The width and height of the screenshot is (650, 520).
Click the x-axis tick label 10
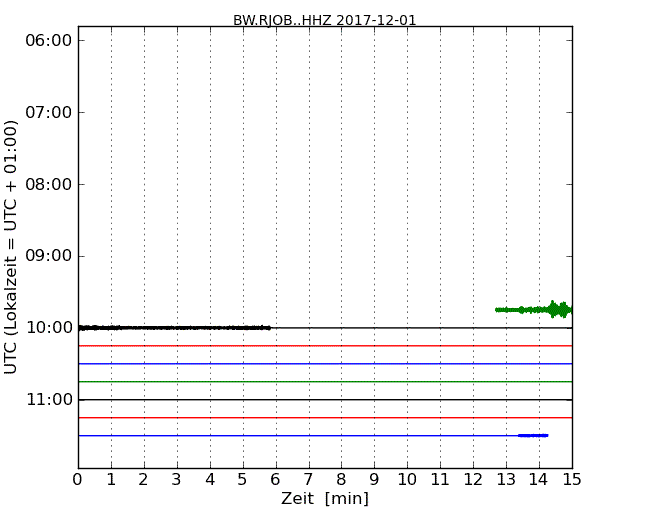click(407, 479)
